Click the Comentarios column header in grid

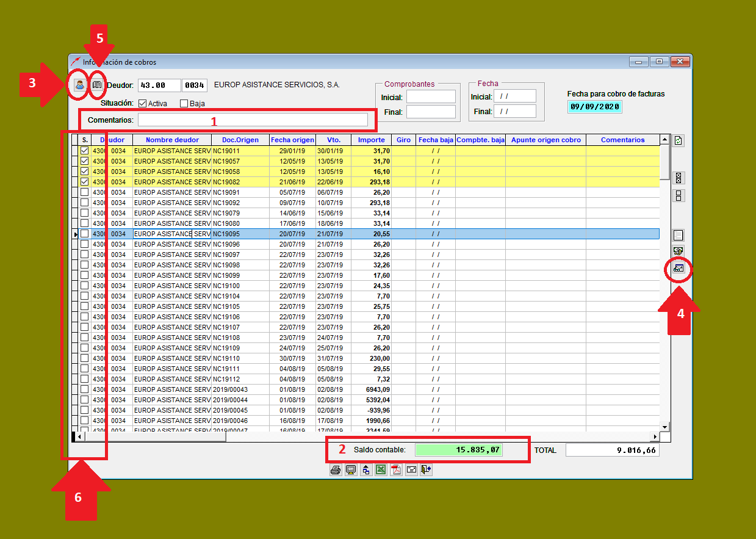click(x=622, y=140)
